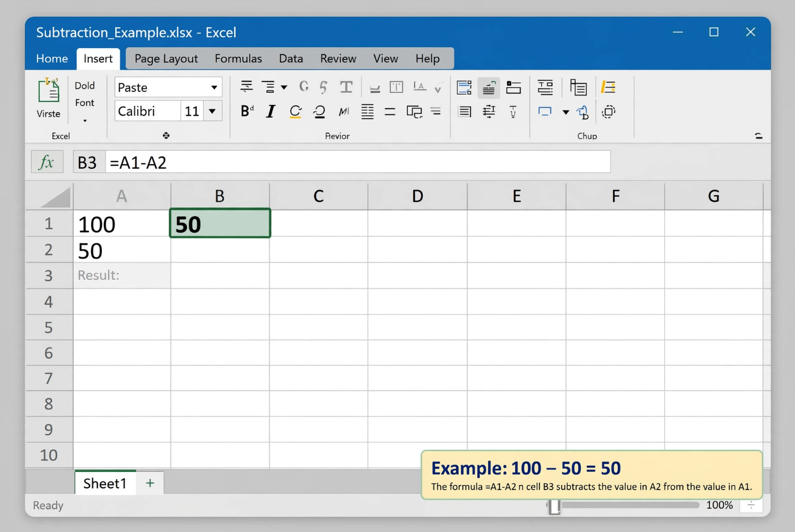Add a new sheet with plus button
The image size is (795, 532).
(x=150, y=483)
